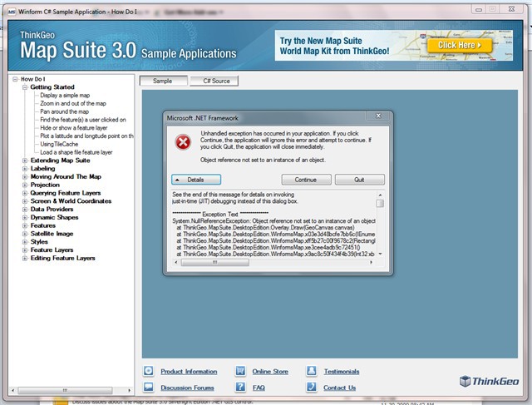Viewport: 532px width, 405px height.
Task: Click the exception details horizontal scrollbar thumb
Action: tap(214, 263)
